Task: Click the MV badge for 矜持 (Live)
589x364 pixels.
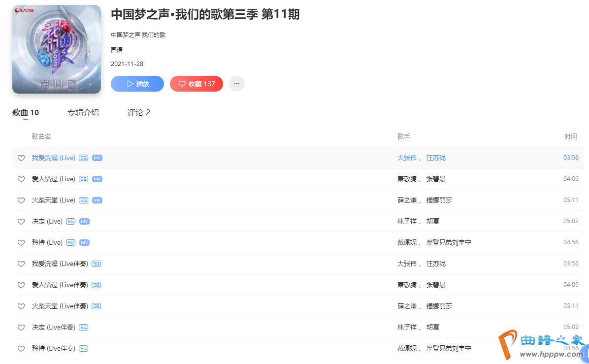Action: pyautogui.click(x=84, y=243)
